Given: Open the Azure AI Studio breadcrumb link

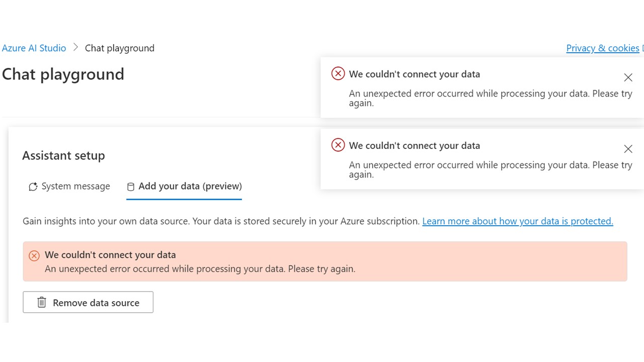Looking at the screenshot, I should click(x=34, y=48).
